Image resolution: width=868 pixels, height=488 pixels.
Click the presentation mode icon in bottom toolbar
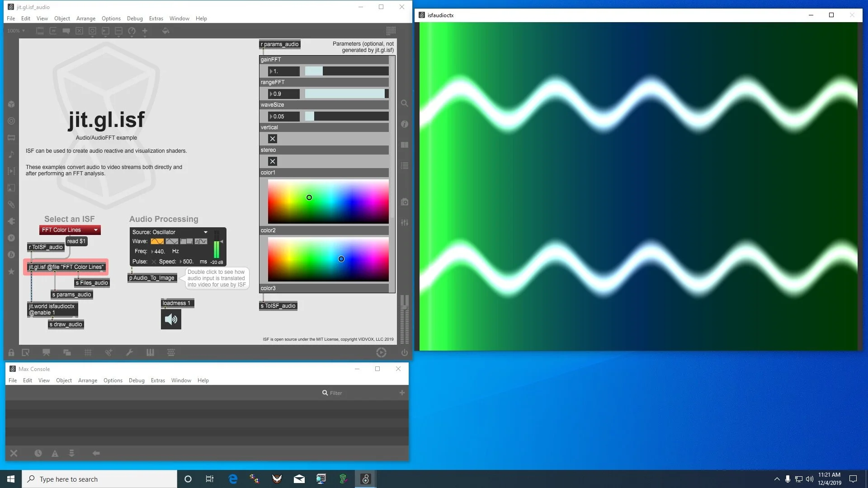(x=46, y=352)
